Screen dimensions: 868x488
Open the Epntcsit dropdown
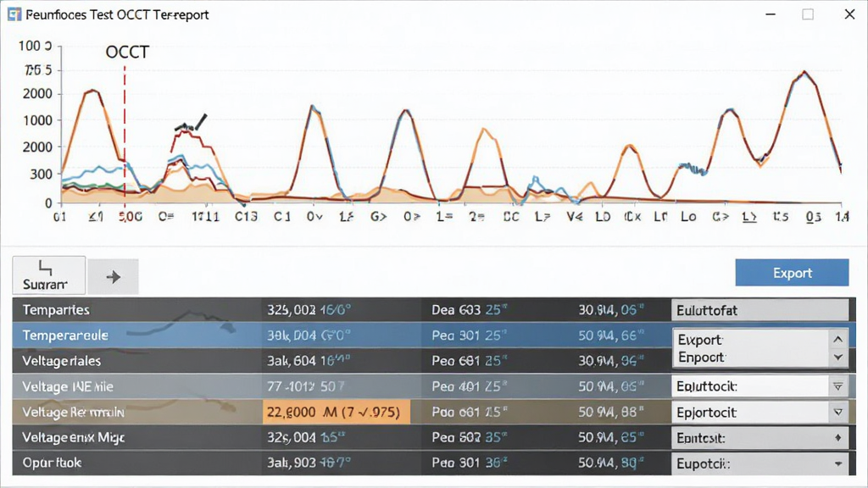pyautogui.click(x=759, y=438)
